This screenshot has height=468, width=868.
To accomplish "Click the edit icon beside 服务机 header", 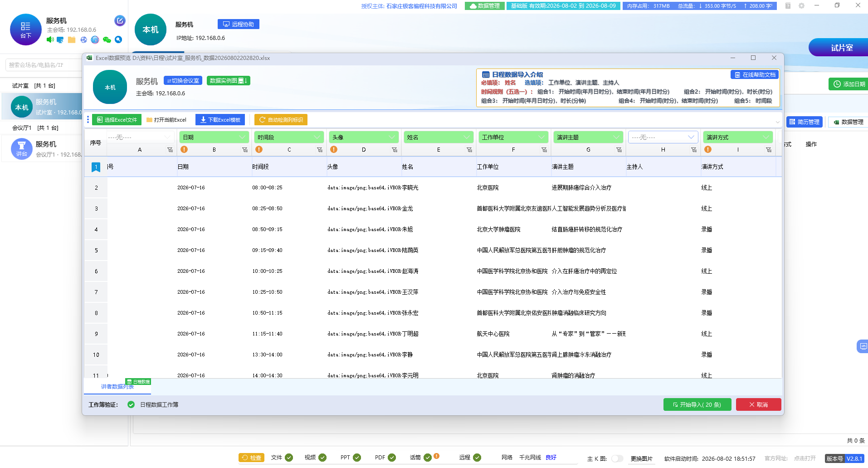I will (x=120, y=20).
